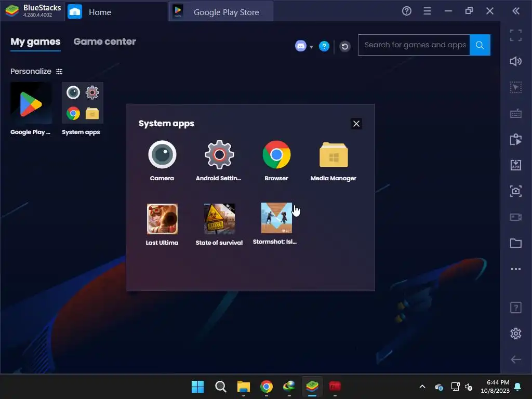Open Android Settings app
Viewport: 532px width, 399px height.
click(219, 155)
